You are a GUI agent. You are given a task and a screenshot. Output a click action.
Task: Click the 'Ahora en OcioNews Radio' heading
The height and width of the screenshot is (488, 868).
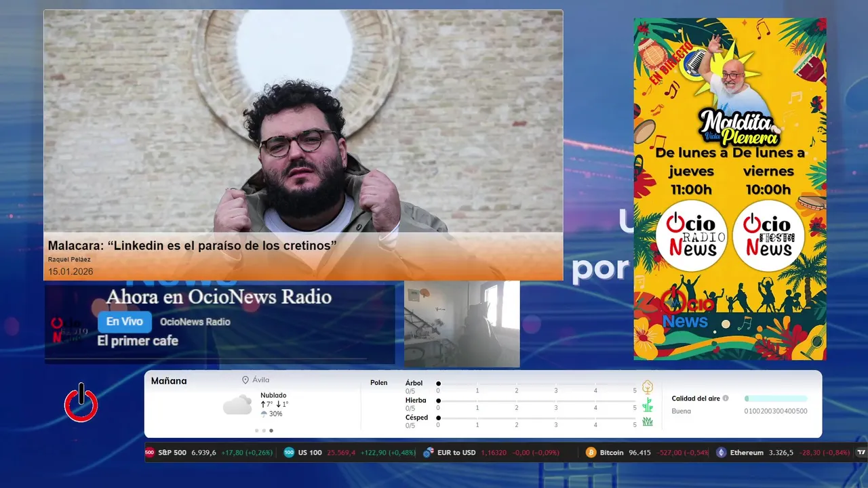coord(219,297)
